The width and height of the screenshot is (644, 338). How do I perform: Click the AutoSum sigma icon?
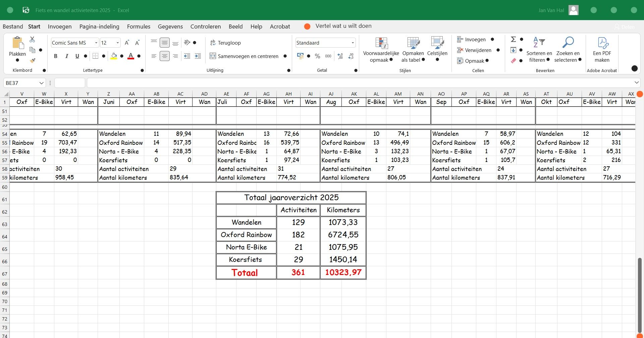(513, 40)
